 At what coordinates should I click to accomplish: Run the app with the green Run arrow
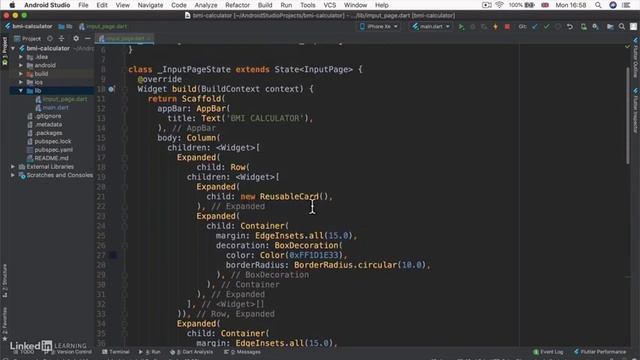tap(461, 27)
